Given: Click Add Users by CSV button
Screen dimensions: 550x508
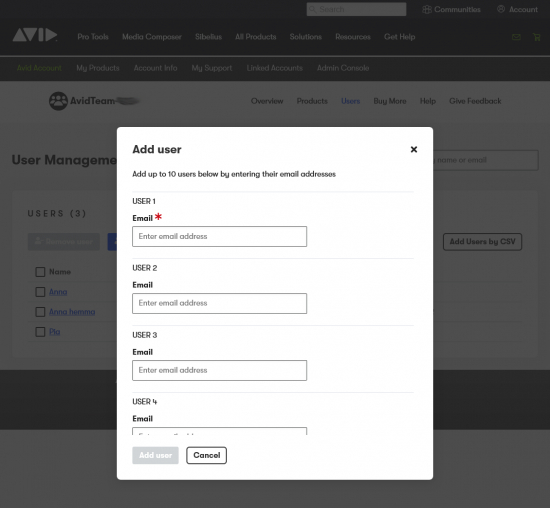Looking at the screenshot, I should coord(482,242).
